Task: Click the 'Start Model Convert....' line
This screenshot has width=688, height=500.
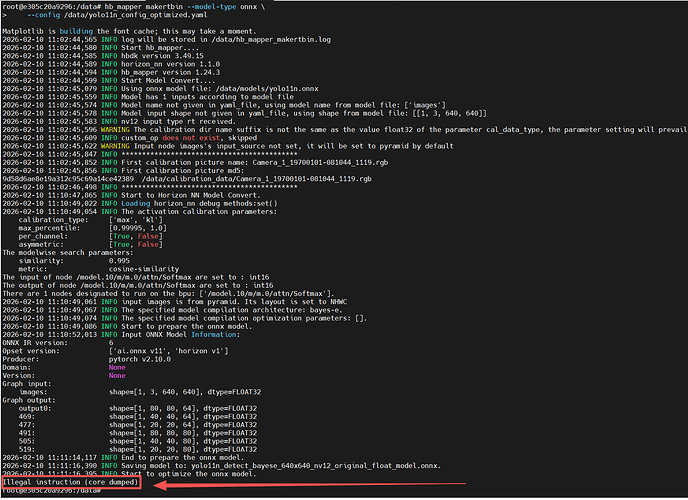Action: [x=108, y=80]
